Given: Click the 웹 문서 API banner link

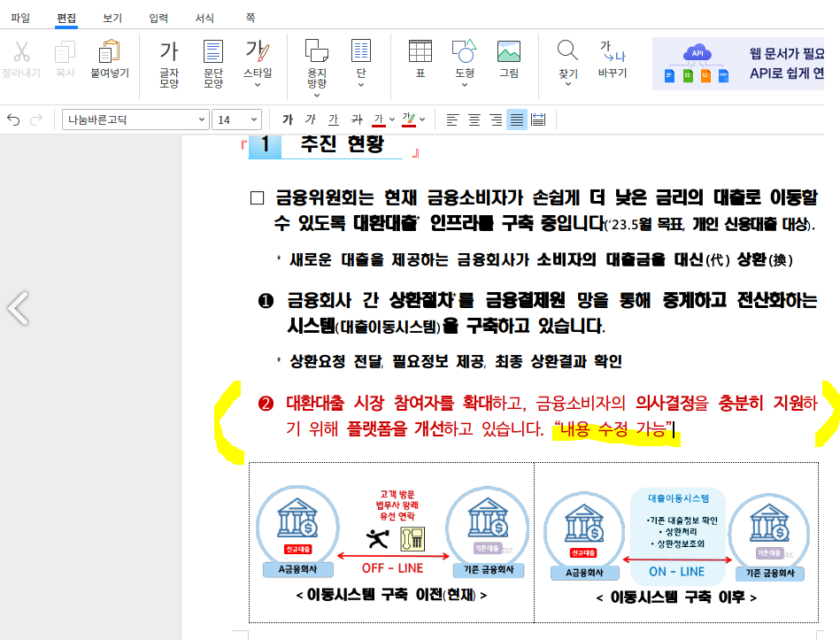Looking at the screenshot, I should [752, 62].
